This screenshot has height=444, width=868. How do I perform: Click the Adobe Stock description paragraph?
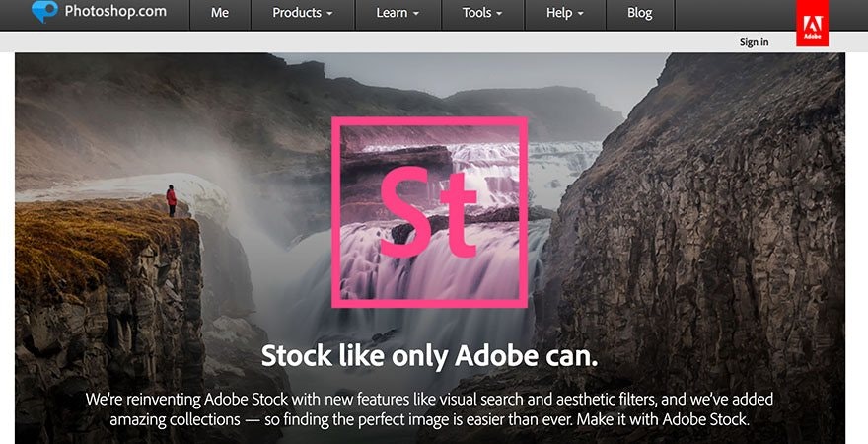pos(429,409)
